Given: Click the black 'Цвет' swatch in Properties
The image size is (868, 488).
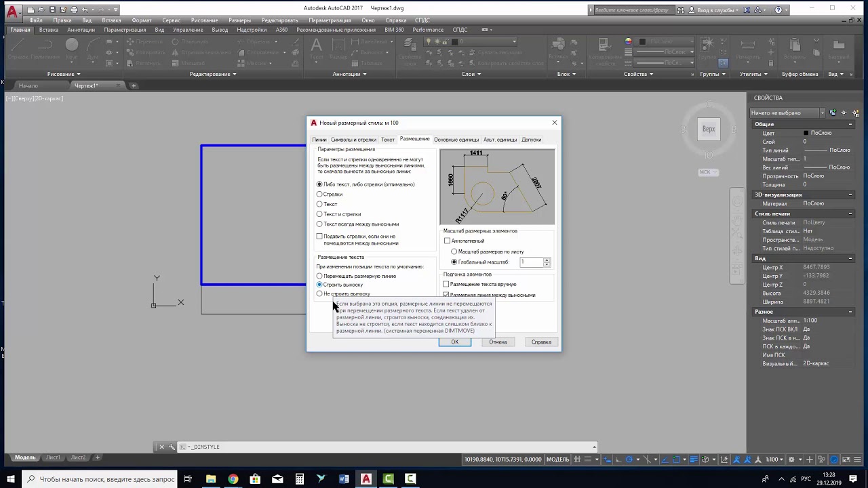Looking at the screenshot, I should pos(806,134).
